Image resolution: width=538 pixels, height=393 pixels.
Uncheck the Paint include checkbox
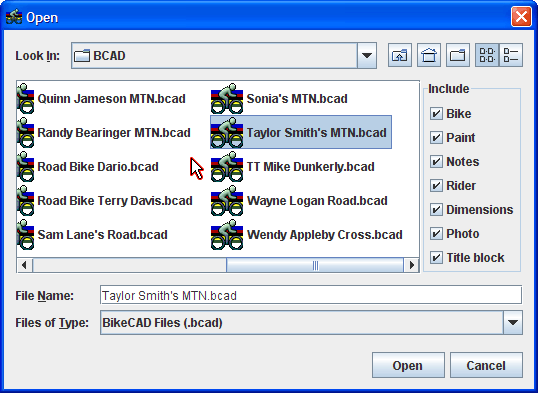[x=436, y=138]
